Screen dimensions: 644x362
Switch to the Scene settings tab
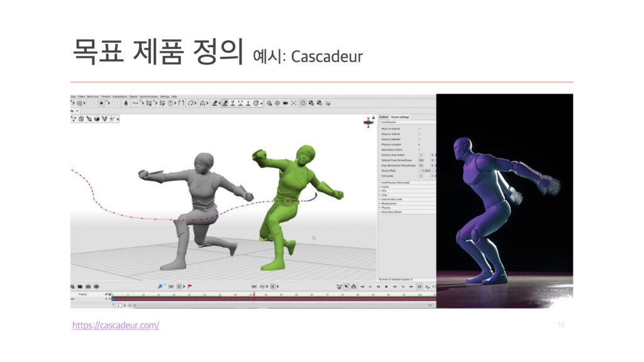pyautogui.click(x=400, y=117)
